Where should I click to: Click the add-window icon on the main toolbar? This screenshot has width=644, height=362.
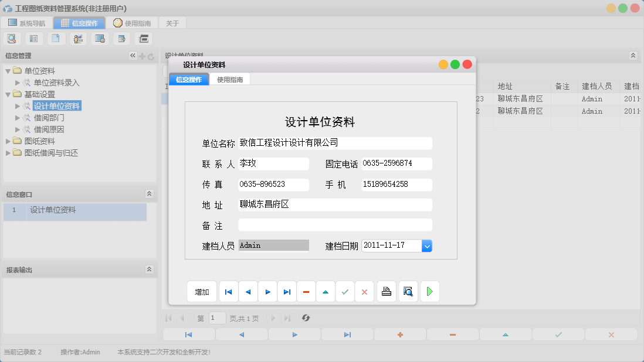[121, 38]
